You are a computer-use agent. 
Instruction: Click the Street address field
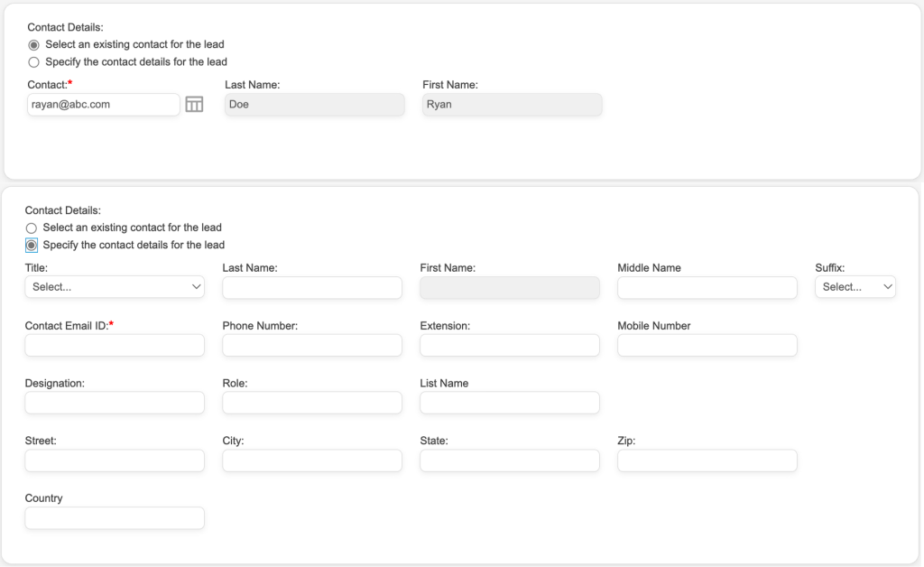coord(115,460)
